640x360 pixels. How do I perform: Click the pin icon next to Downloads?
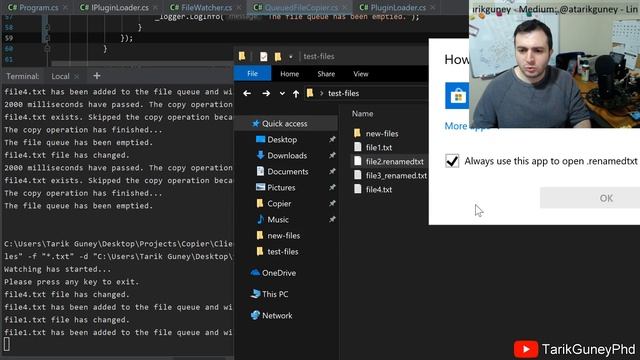coord(332,156)
